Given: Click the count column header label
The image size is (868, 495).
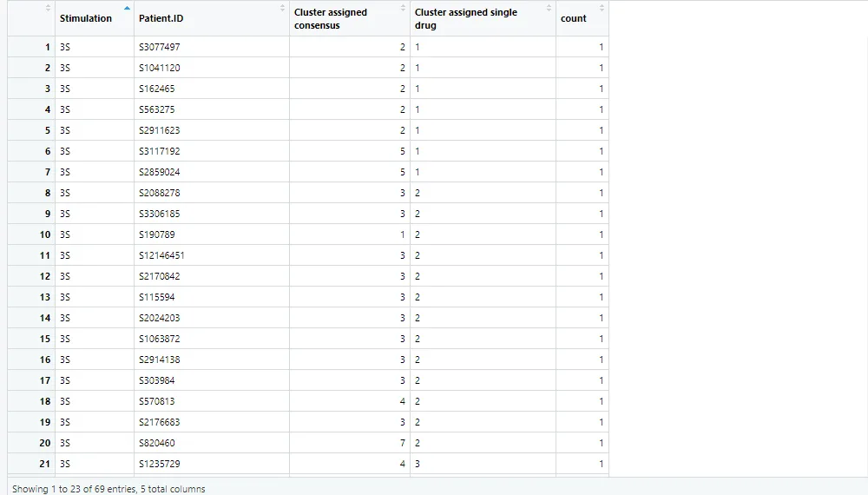Looking at the screenshot, I should (x=574, y=18).
